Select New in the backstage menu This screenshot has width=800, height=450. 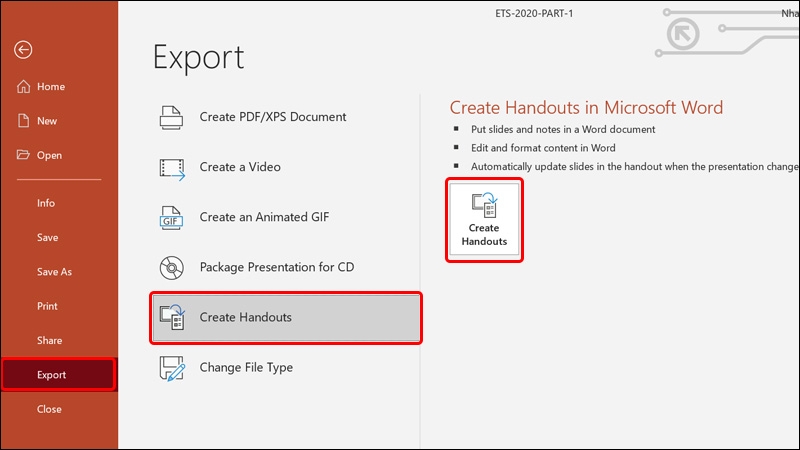pyautogui.click(x=47, y=121)
